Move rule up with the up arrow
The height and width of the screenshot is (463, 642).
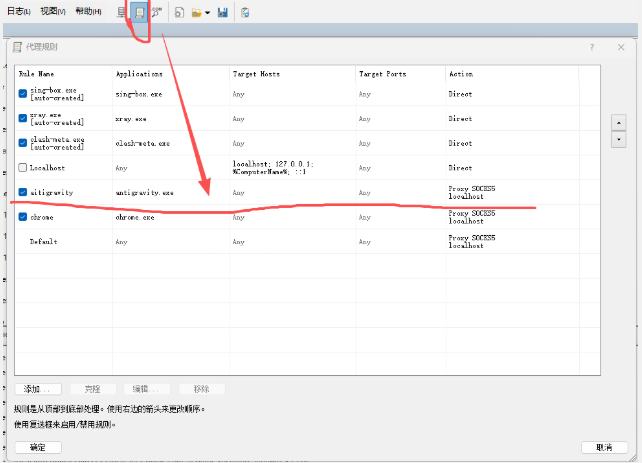point(618,122)
